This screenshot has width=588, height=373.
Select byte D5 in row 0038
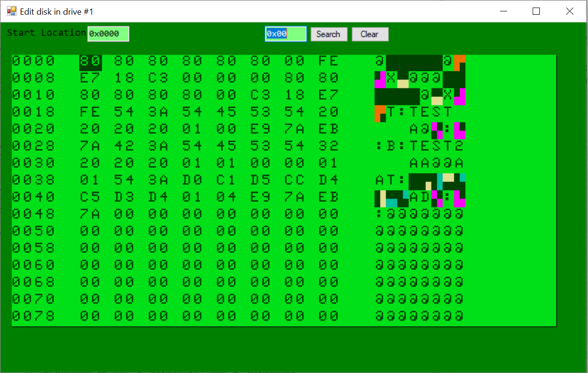261,180
